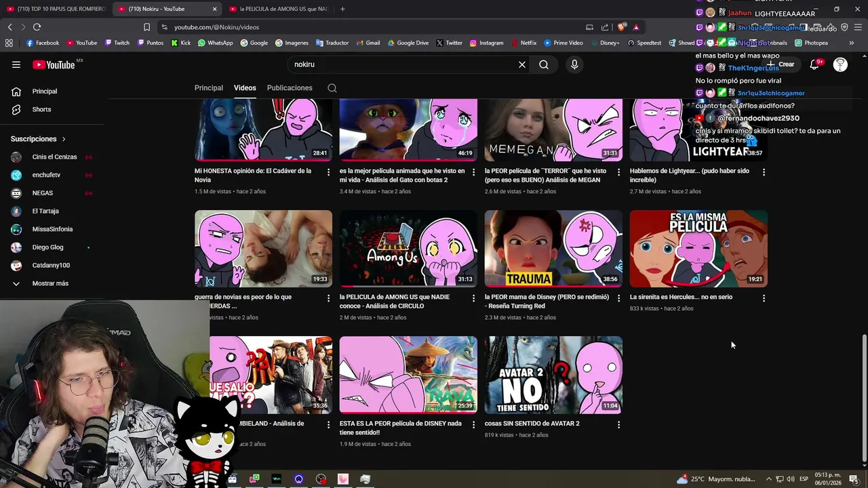Open the browser apps grid icon
The image size is (868, 488).
coord(9,43)
